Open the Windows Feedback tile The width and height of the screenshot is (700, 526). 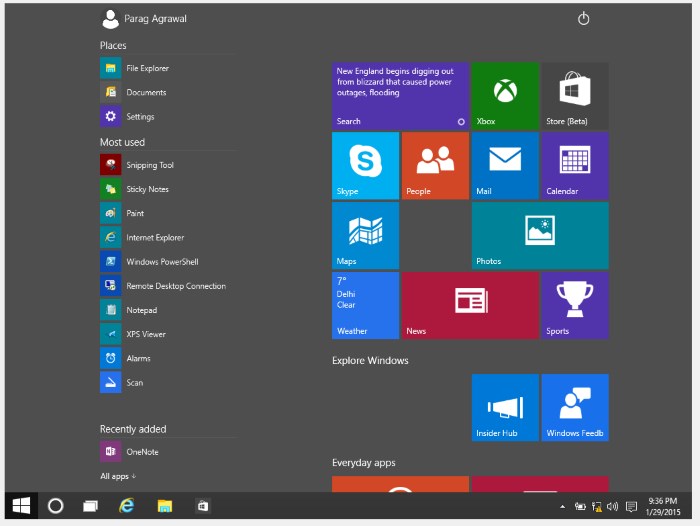[x=575, y=408]
